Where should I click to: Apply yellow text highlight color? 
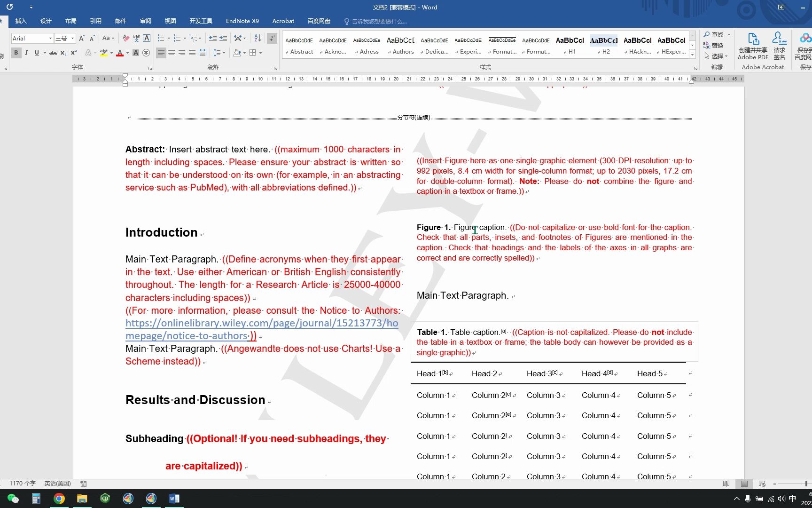tap(104, 53)
